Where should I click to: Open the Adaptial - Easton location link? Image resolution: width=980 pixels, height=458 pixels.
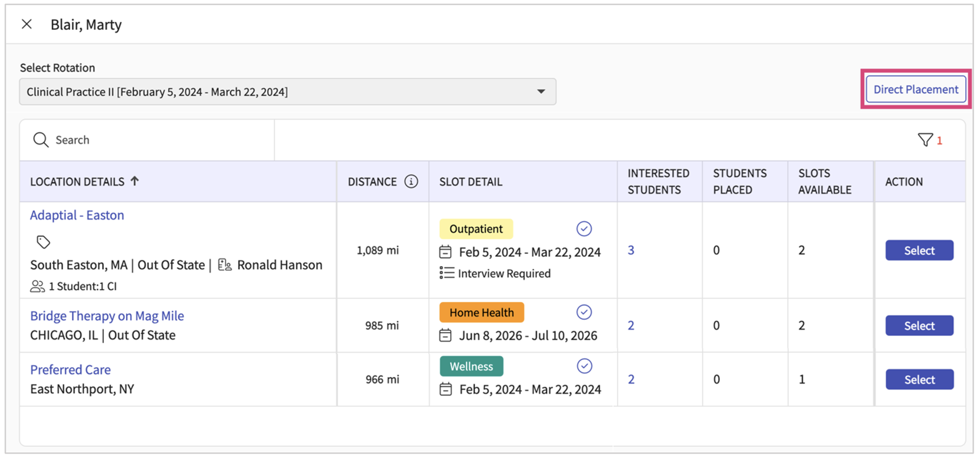click(x=77, y=215)
